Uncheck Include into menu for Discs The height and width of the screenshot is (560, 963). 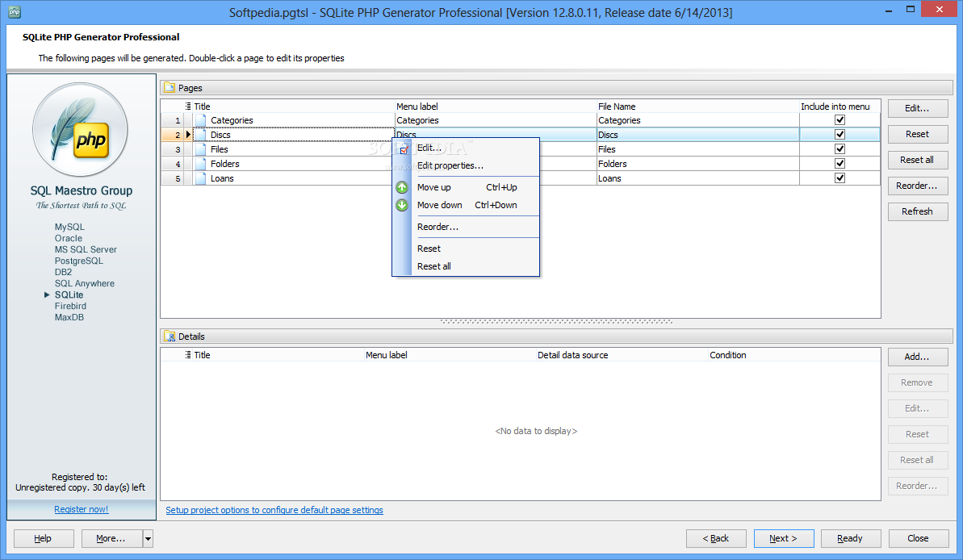(839, 135)
